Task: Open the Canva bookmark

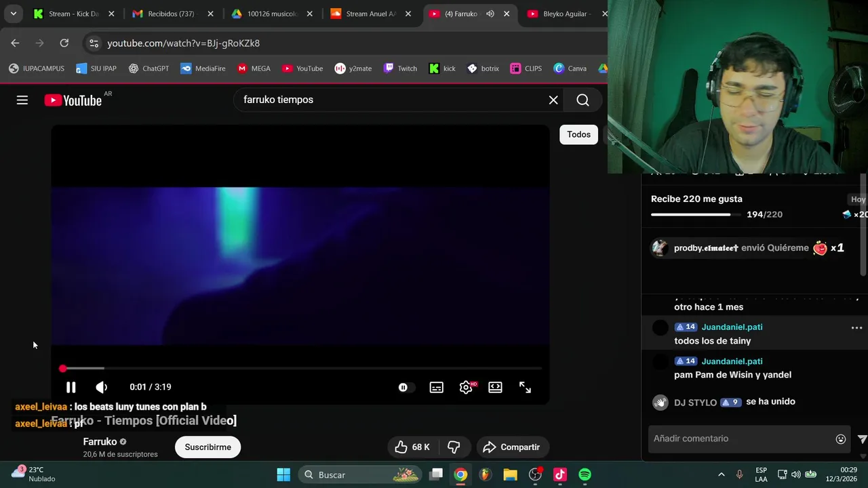Action: pos(570,68)
